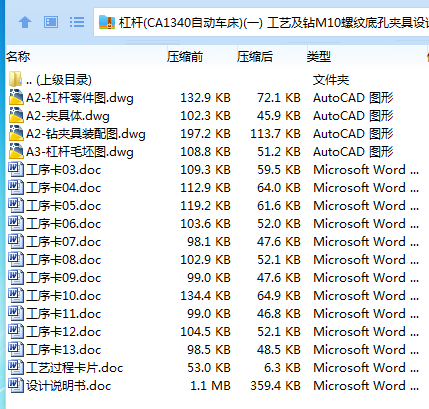Click icon of A2-杠杆零件图.dwg
Image resolution: width=429 pixels, height=409 pixels.
16,97
